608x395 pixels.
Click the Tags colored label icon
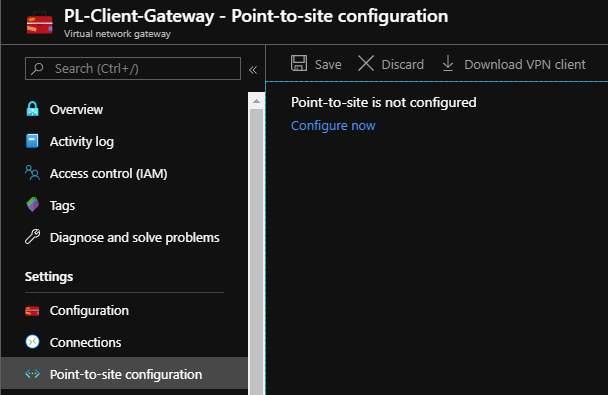pos(33,205)
